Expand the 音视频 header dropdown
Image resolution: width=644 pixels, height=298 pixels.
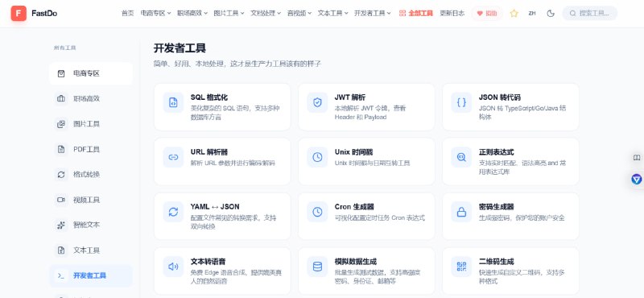[299, 13]
